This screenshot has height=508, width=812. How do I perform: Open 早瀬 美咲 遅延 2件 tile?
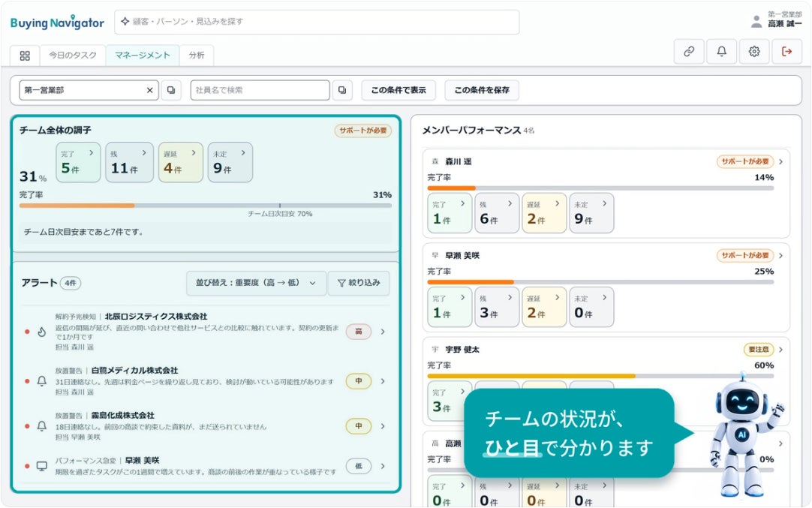tap(544, 307)
